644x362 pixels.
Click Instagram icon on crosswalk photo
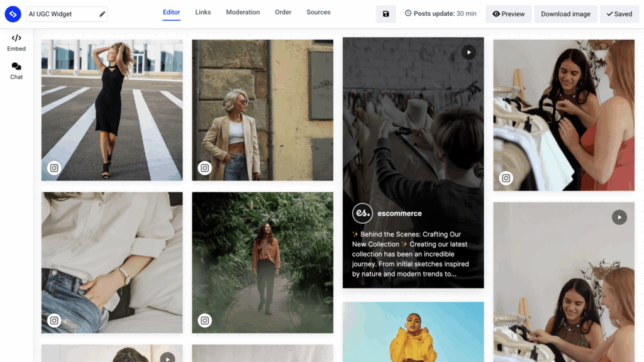pos(54,168)
